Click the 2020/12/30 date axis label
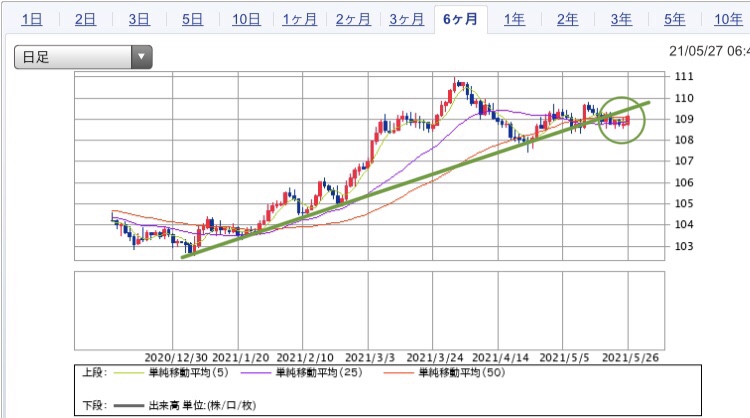The image size is (750, 418). (x=176, y=358)
